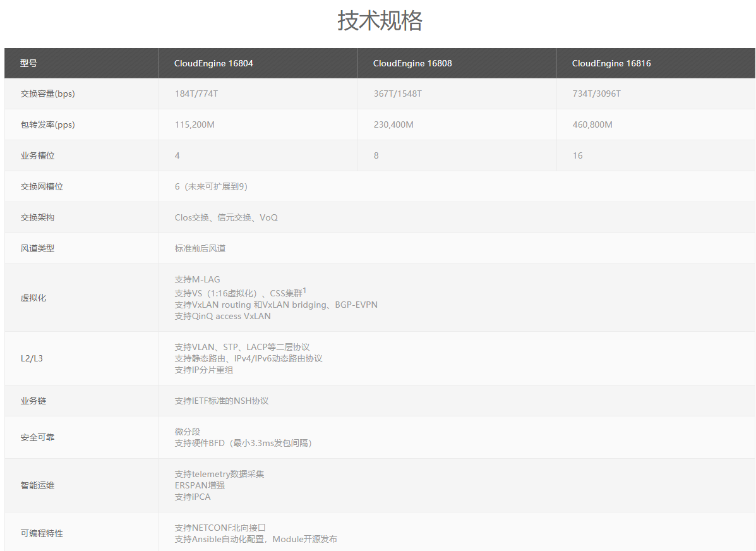Click the 115,200M forwarding rate value
The image size is (756, 551).
tap(195, 124)
